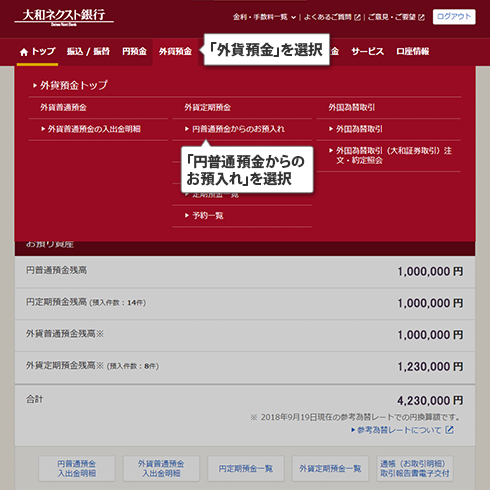This screenshot has height=490, width=490.
Task: Open the 円預金 menu
Action: point(134,51)
